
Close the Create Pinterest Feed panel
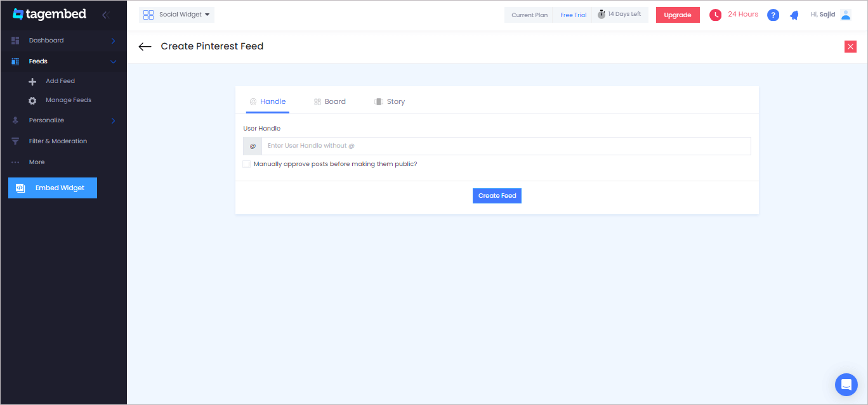(850, 46)
